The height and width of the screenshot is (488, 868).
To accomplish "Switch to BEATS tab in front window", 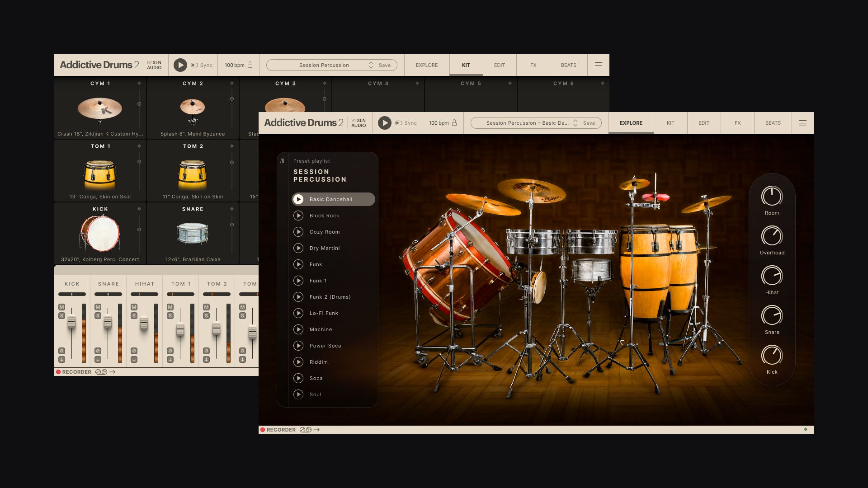I will click(773, 123).
